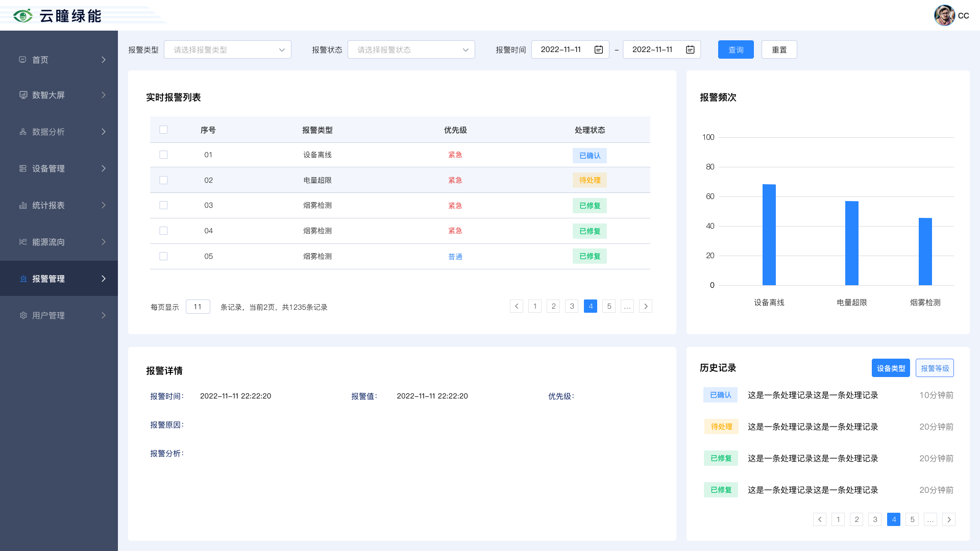Toggle the select-all checkbox in table header
Viewport: 980px width, 551px height.
pos(163,130)
